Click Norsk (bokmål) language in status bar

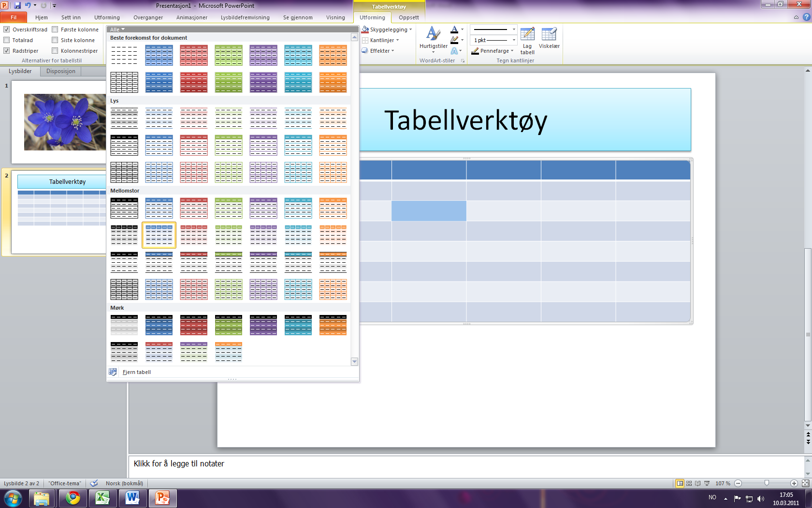(125, 483)
